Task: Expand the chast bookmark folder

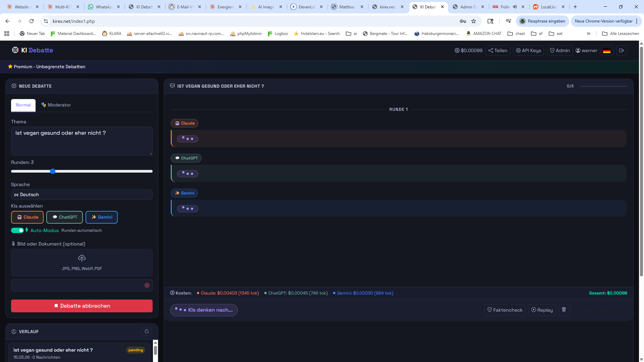Action: [x=516, y=34]
